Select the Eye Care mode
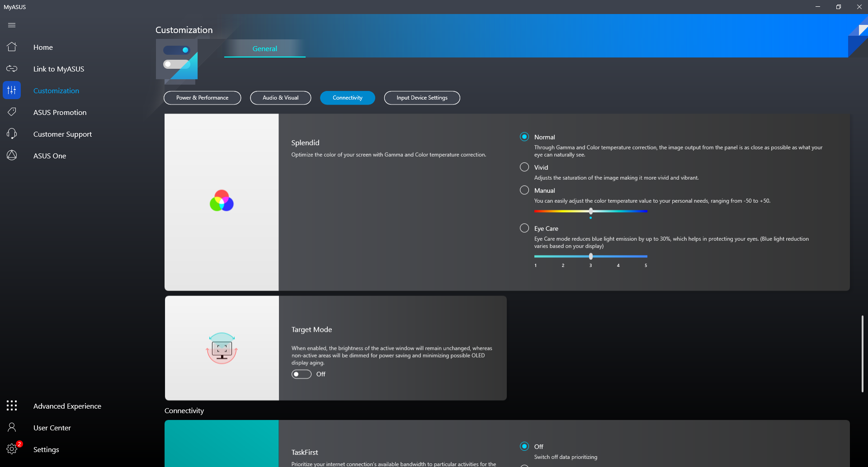This screenshot has height=467, width=868. point(524,228)
